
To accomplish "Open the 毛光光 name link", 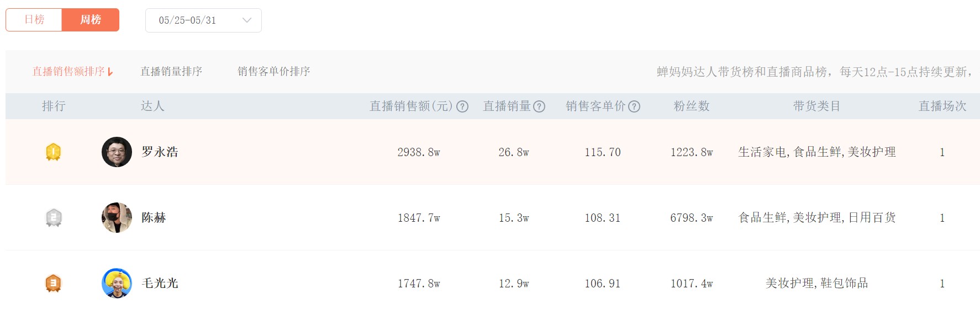I will (160, 283).
